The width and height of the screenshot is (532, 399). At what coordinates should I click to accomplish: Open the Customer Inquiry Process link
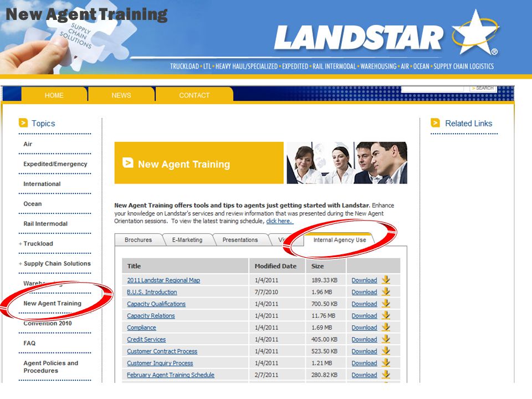point(160,363)
